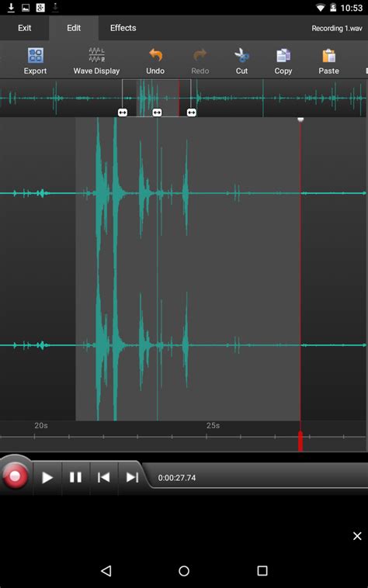Select left overview selection handle
This screenshot has height=588, width=368.
(123, 112)
